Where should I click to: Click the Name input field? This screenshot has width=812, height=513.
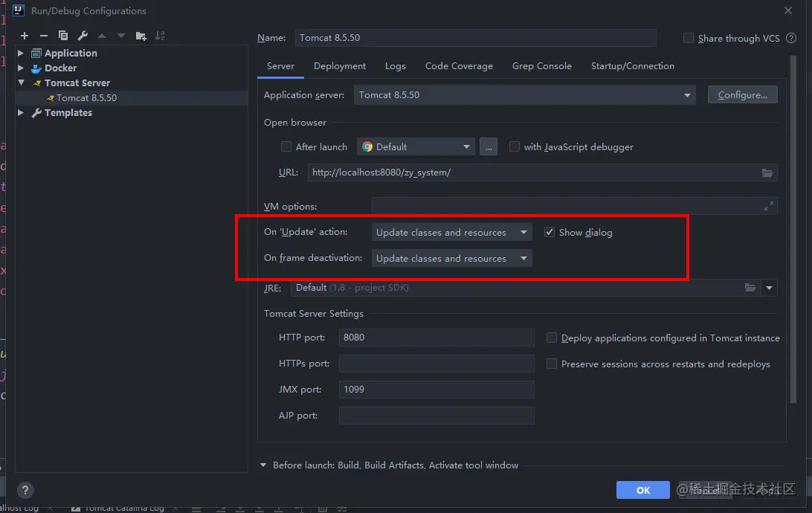pos(475,38)
